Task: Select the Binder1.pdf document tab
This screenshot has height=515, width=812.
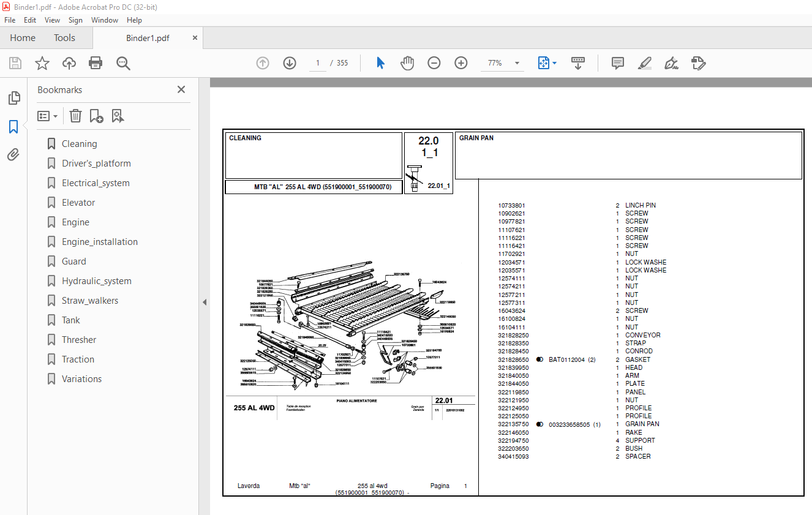Action: coord(148,38)
